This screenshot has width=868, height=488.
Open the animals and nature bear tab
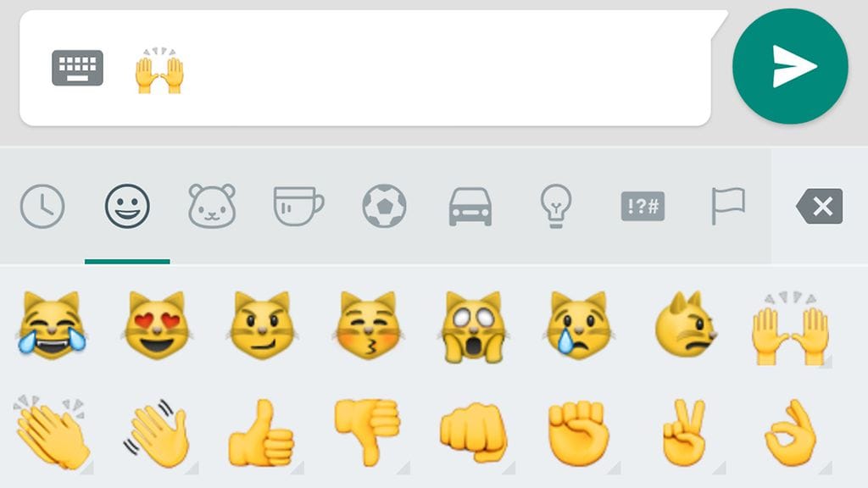212,207
